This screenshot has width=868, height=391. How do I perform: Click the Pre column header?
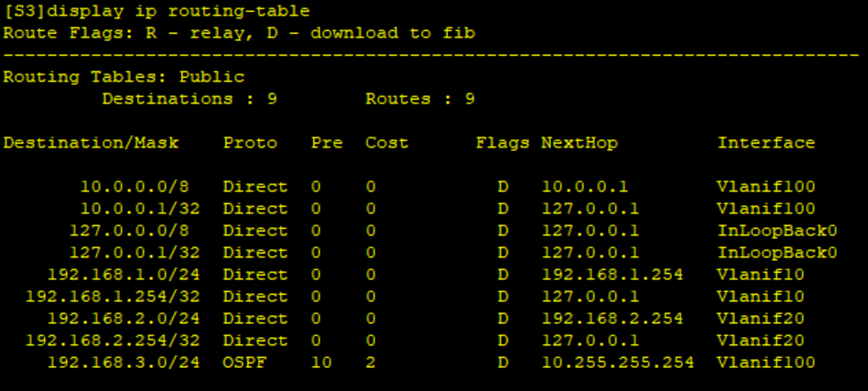[327, 143]
